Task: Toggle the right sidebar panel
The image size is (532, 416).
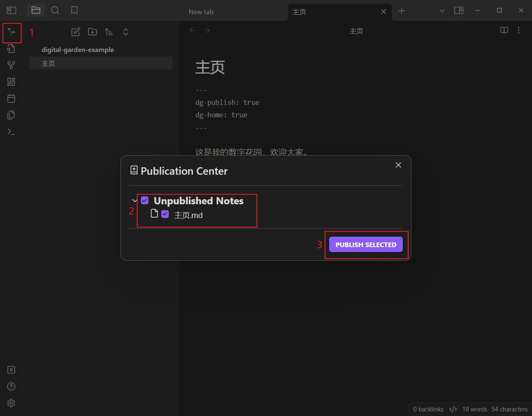Action: (x=459, y=10)
